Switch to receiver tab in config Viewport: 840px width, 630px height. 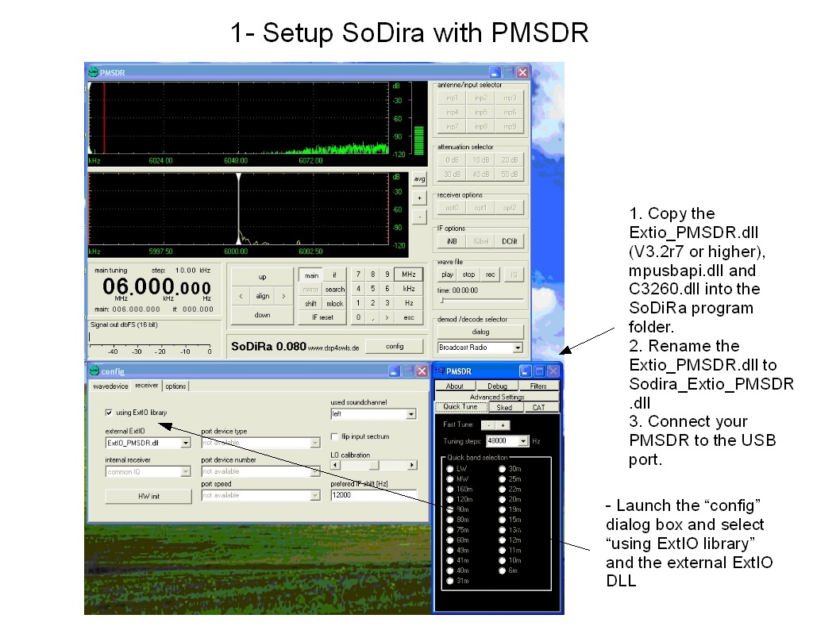[146, 386]
